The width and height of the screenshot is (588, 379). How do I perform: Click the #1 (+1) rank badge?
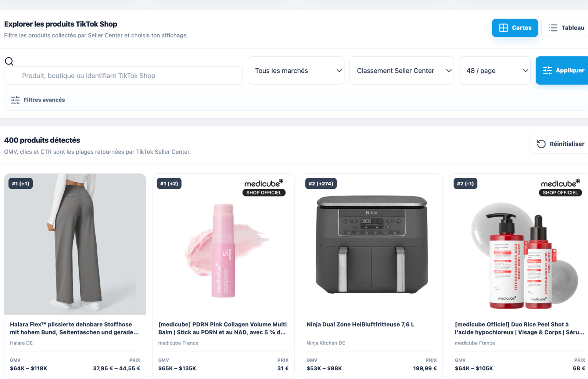[21, 184]
